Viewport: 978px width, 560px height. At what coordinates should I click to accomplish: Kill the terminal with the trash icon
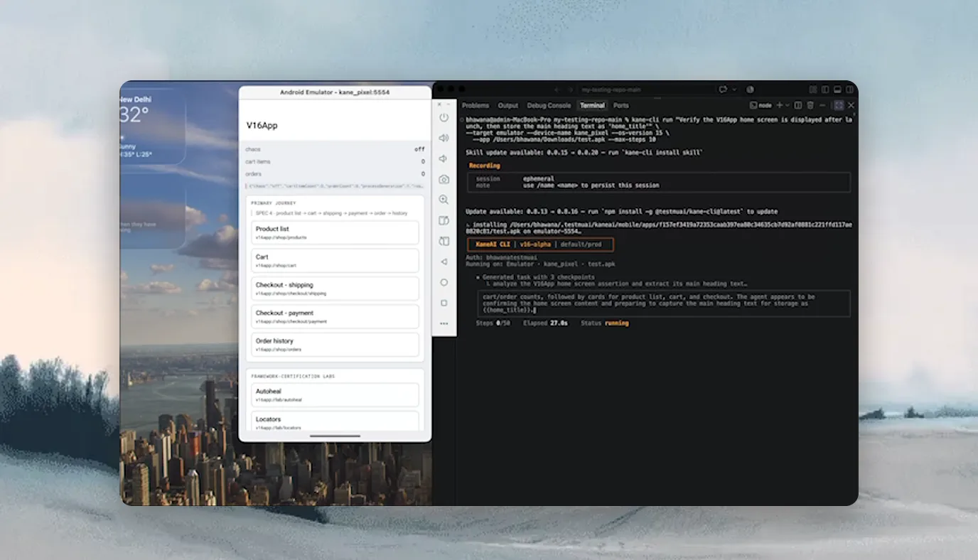(x=810, y=105)
